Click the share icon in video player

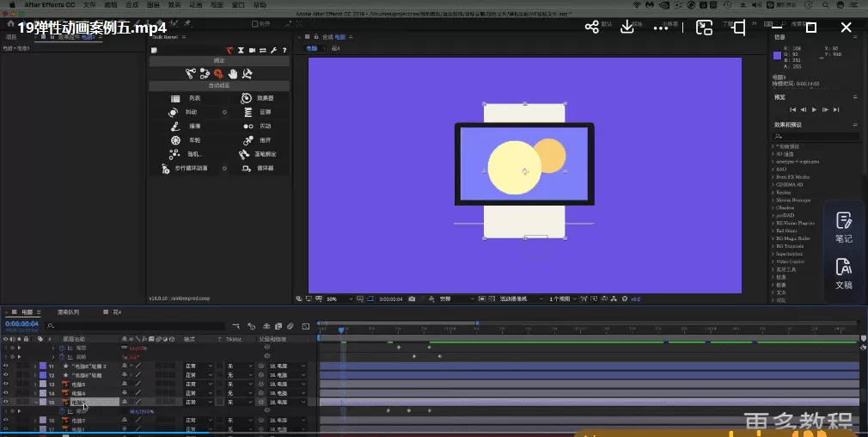tap(592, 28)
